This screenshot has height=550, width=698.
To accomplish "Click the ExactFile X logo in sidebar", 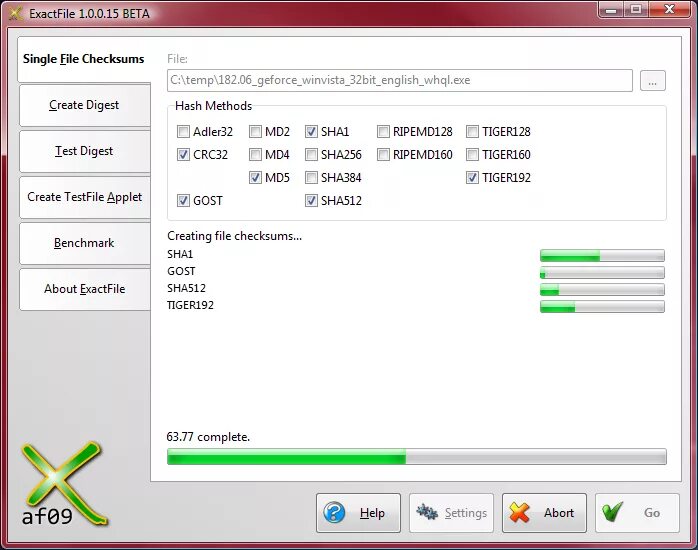I will 63,482.
